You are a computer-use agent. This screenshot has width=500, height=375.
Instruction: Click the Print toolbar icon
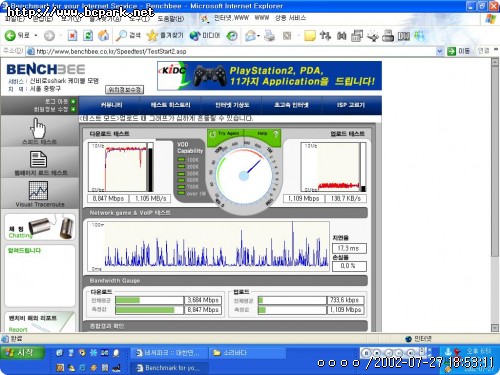269,35
